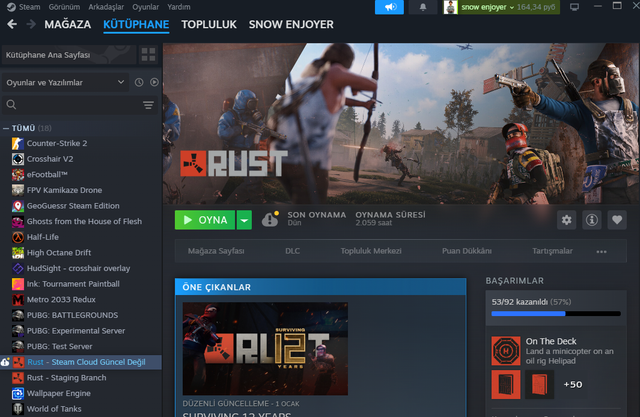Viewport: 640px width, 417px height.
Task: Open game settings gear icon
Action: 567,220
